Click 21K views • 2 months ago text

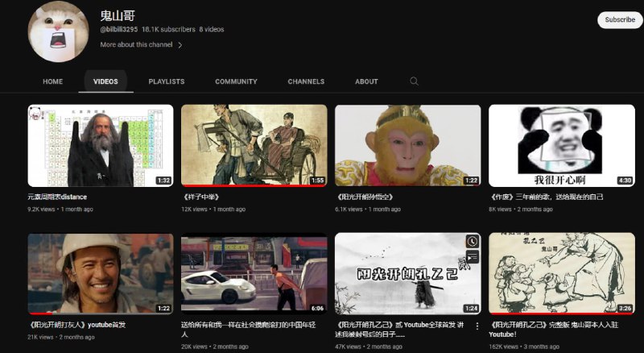61,337
